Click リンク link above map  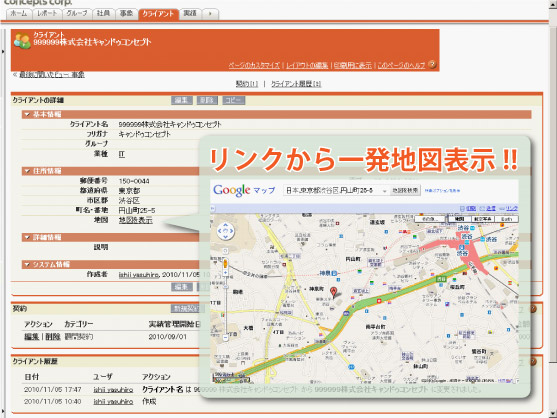point(512,208)
